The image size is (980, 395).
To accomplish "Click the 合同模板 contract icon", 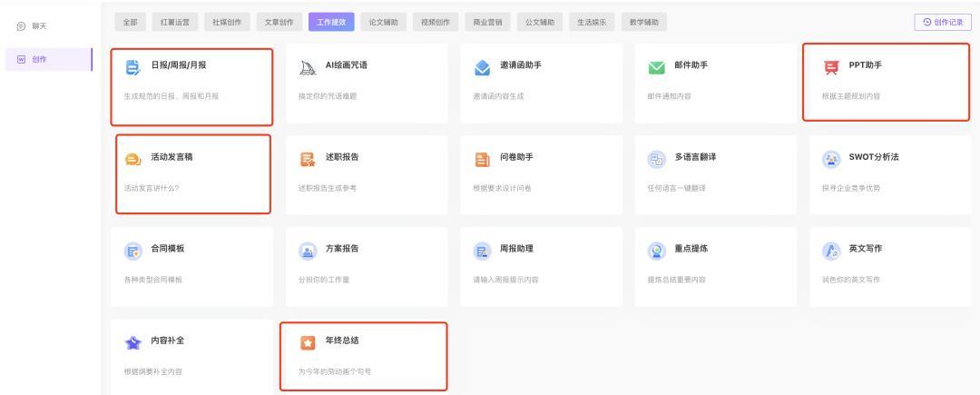I will pyautogui.click(x=132, y=252).
